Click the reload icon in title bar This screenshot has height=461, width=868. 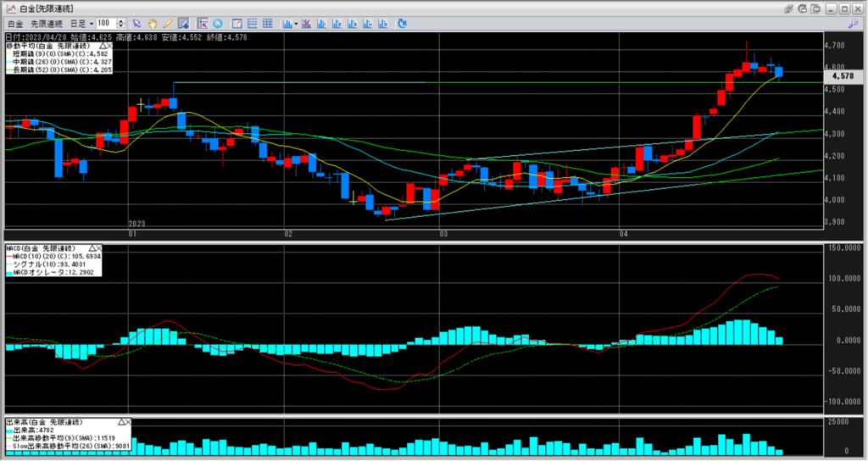[x=804, y=8]
